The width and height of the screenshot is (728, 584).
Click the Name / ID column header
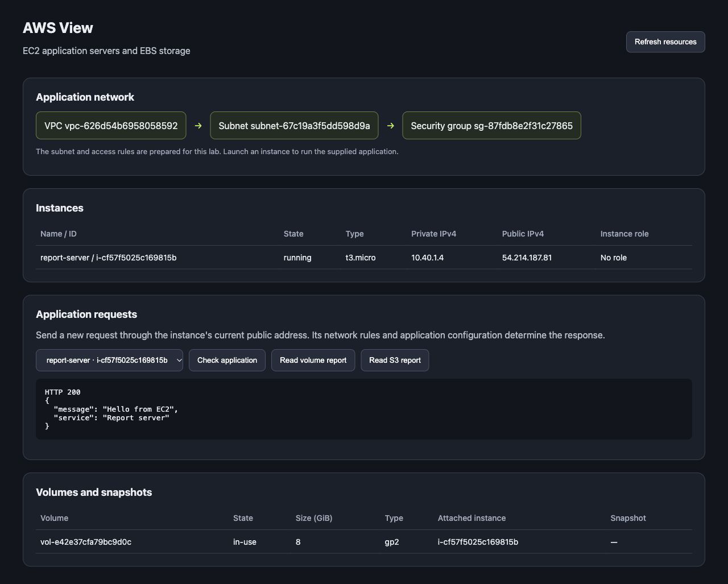coord(59,234)
